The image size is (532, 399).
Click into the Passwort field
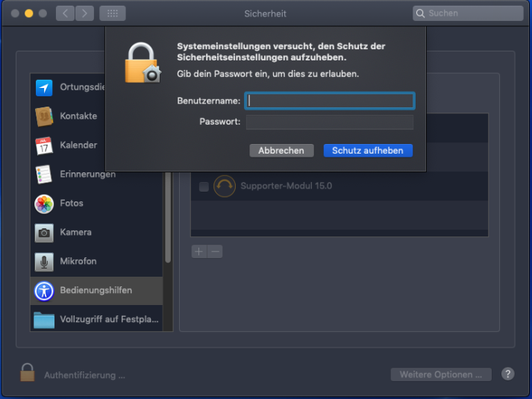point(329,122)
